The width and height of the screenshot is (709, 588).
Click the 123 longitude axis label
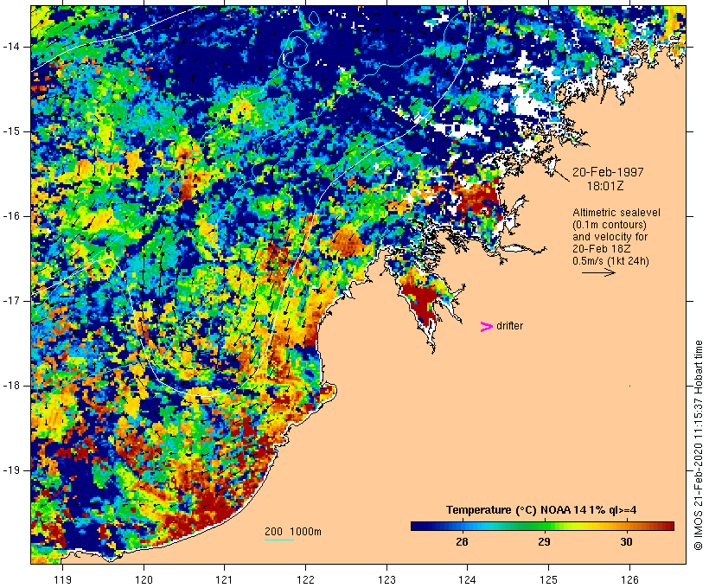pos(386,579)
